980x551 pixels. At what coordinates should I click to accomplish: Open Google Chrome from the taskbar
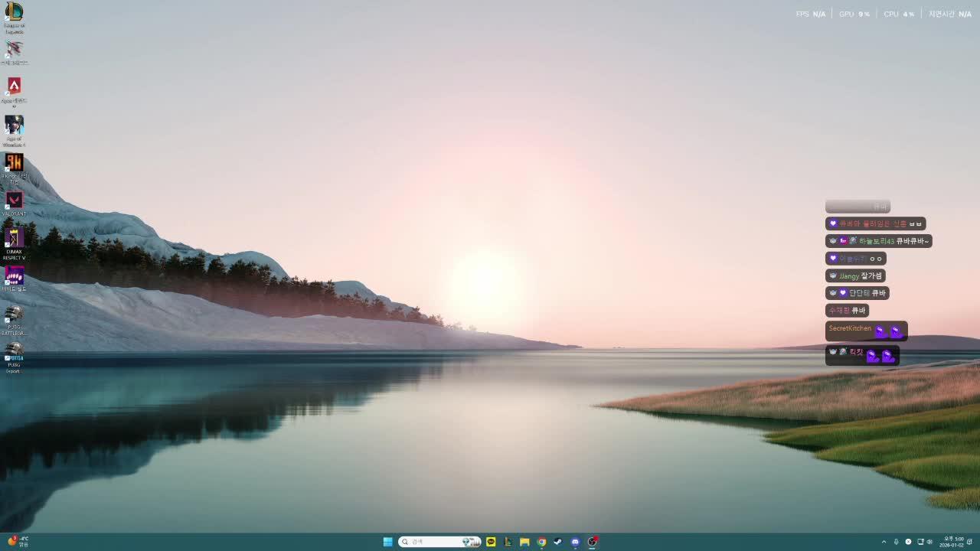tap(541, 542)
